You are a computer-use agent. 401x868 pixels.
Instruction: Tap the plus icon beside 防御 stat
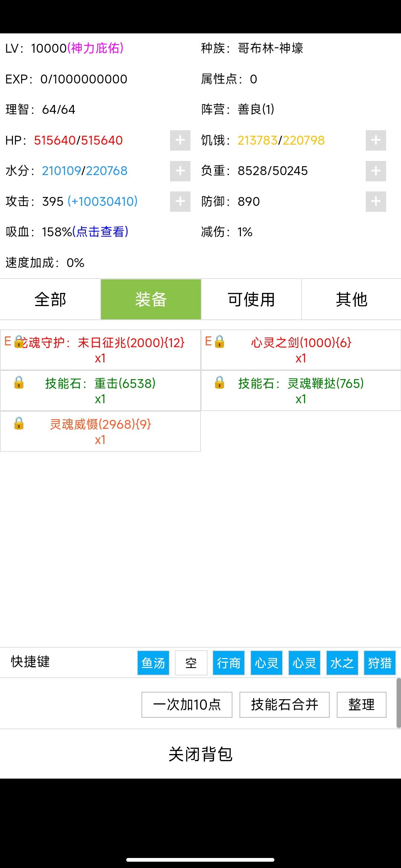[x=376, y=201]
